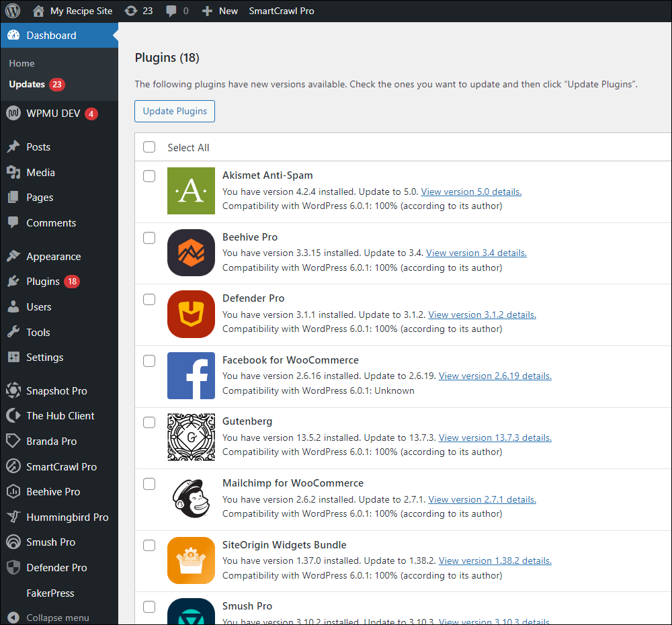
Task: Click the Plugins (18) heading
Action: 167,57
